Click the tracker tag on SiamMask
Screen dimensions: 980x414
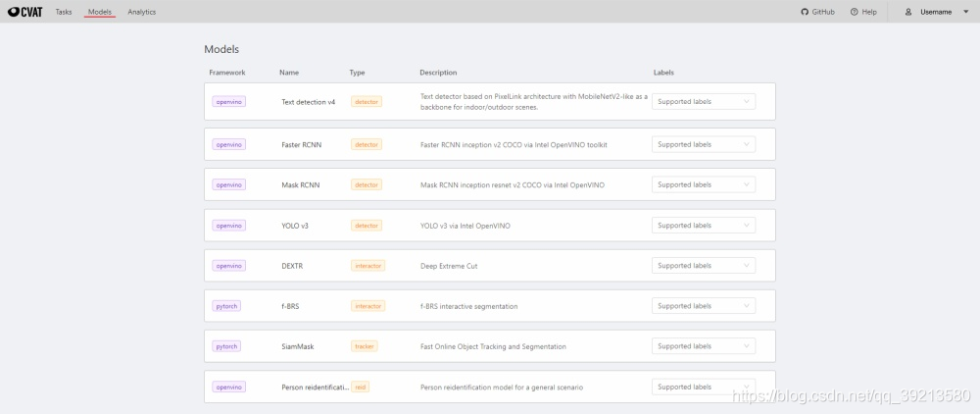[x=365, y=346]
